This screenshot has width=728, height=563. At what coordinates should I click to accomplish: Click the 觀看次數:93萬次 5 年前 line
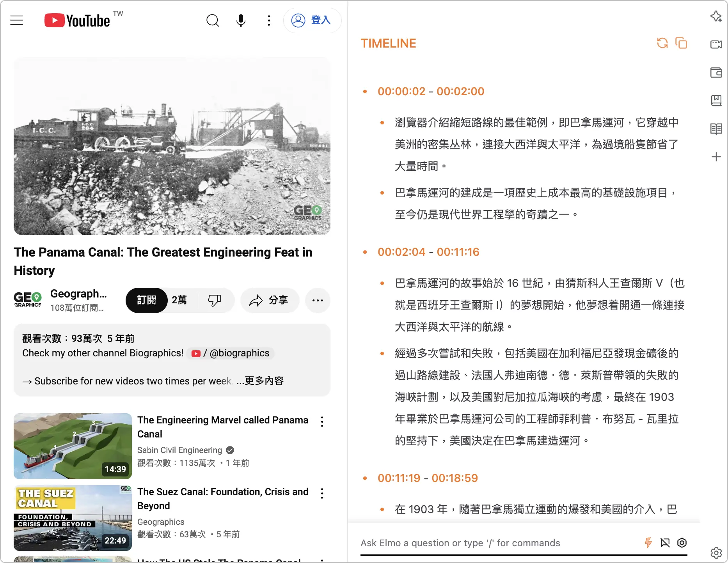pyautogui.click(x=78, y=338)
